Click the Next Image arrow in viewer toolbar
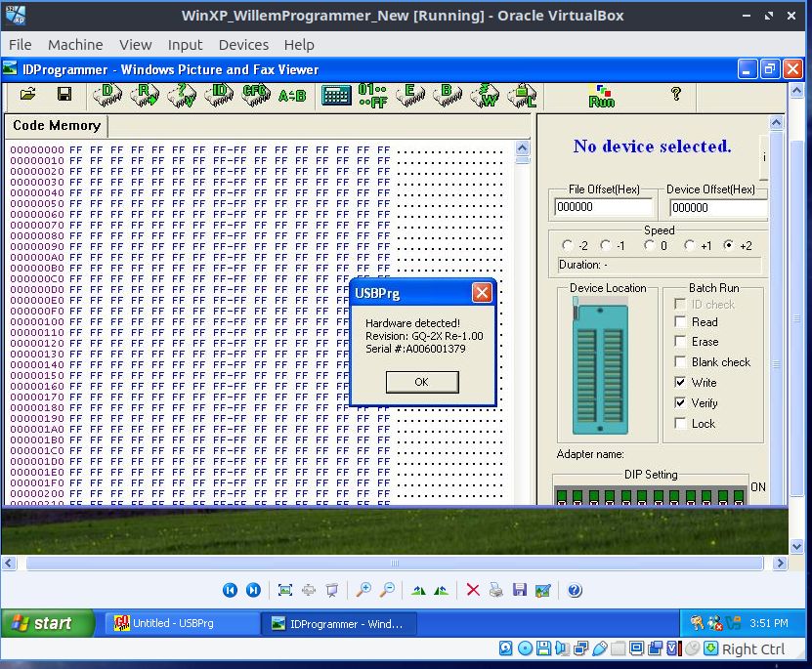 pyautogui.click(x=253, y=590)
